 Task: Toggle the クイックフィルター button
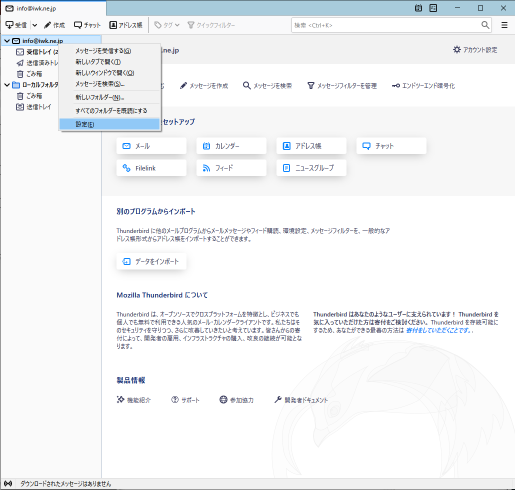[x=211, y=25]
